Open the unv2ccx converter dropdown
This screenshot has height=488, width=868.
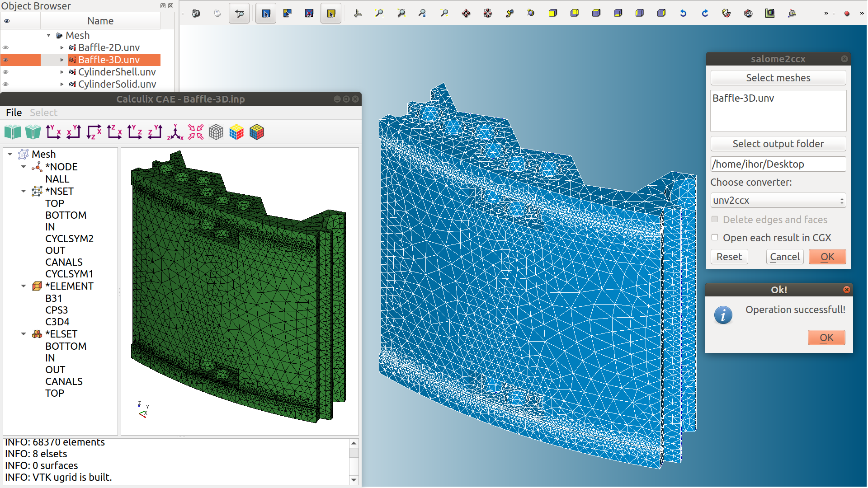(x=778, y=200)
